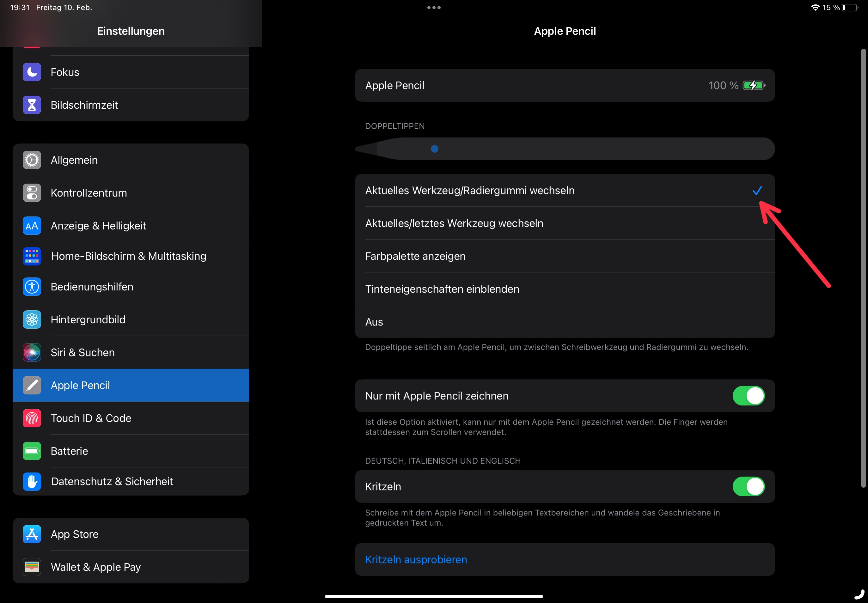Open Bedienungshilfen accessibility icon
Image resolution: width=868 pixels, height=603 pixels.
point(32,287)
